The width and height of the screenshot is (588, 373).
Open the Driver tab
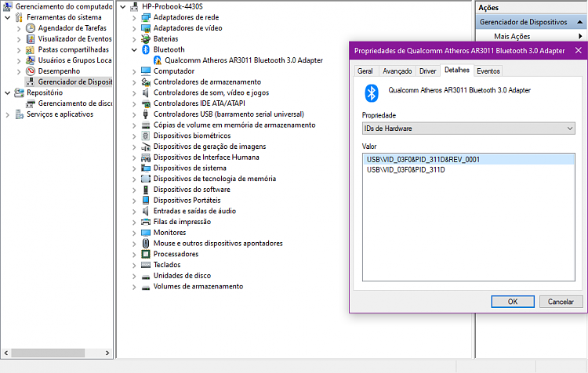click(x=427, y=71)
